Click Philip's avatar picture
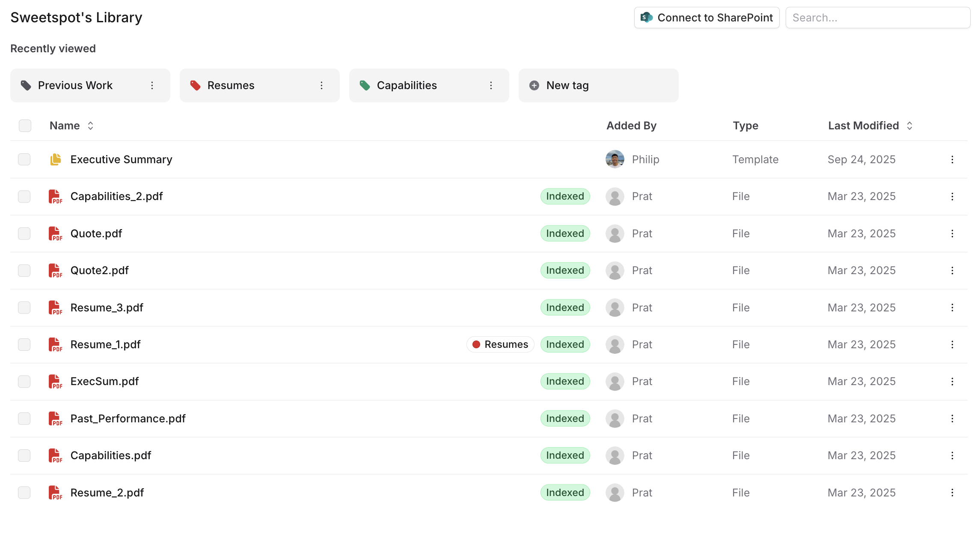This screenshot has width=980, height=538. (615, 159)
